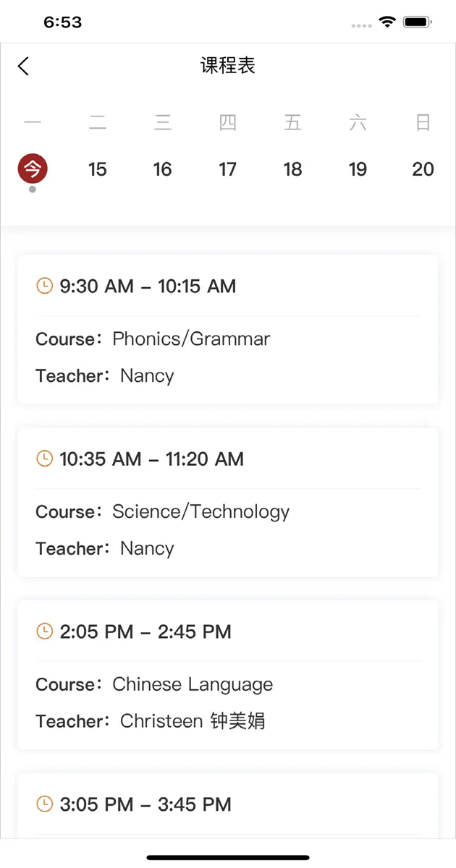Viewport: 456px width, 868px height.
Task: Switch to date 17
Action: pyautogui.click(x=228, y=169)
